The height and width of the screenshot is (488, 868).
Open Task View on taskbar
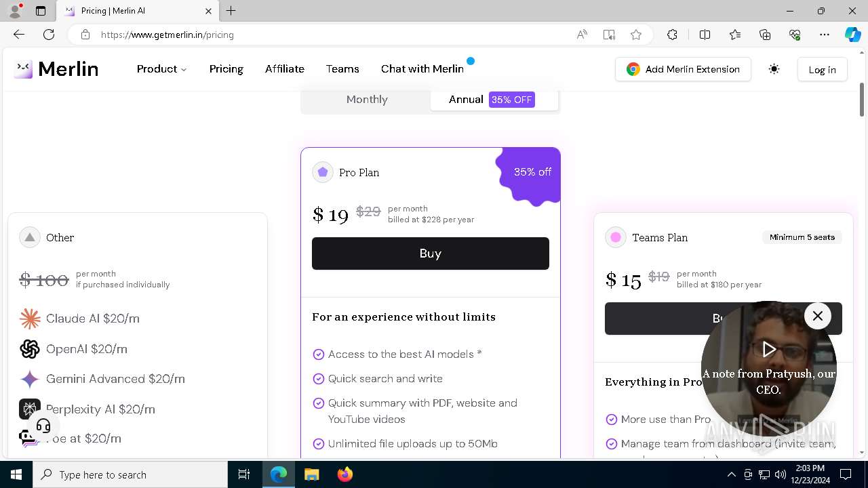pyautogui.click(x=244, y=474)
